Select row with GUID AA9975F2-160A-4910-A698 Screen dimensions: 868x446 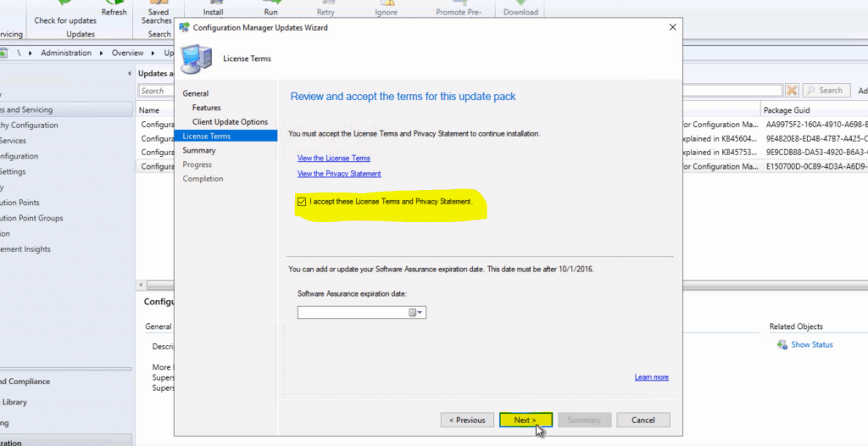[816, 125]
